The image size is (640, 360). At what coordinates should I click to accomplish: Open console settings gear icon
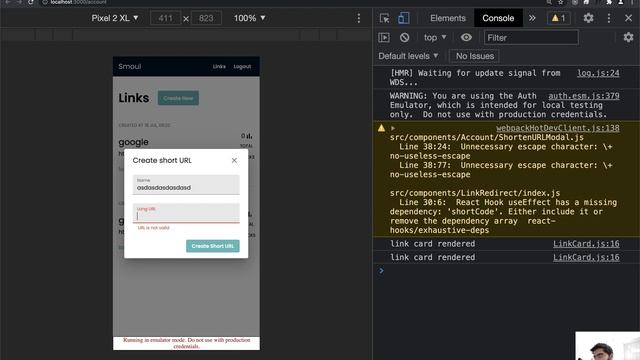629,38
